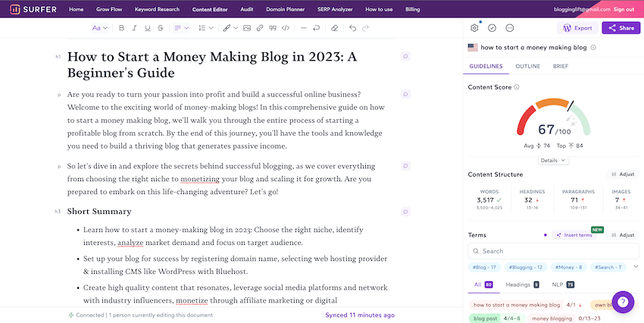The image size is (644, 323).
Task: Expand the hashtag filters chevron
Action: pyautogui.click(x=636, y=267)
